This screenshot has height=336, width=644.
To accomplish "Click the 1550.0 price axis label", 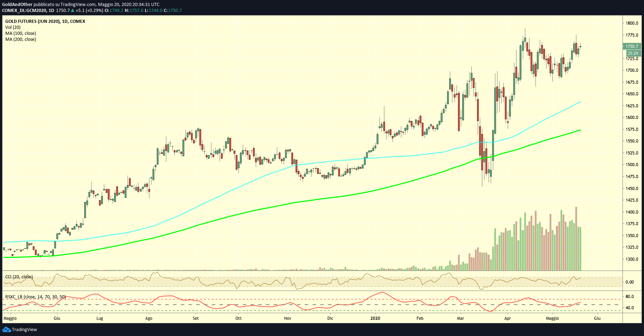I will coord(632,141).
